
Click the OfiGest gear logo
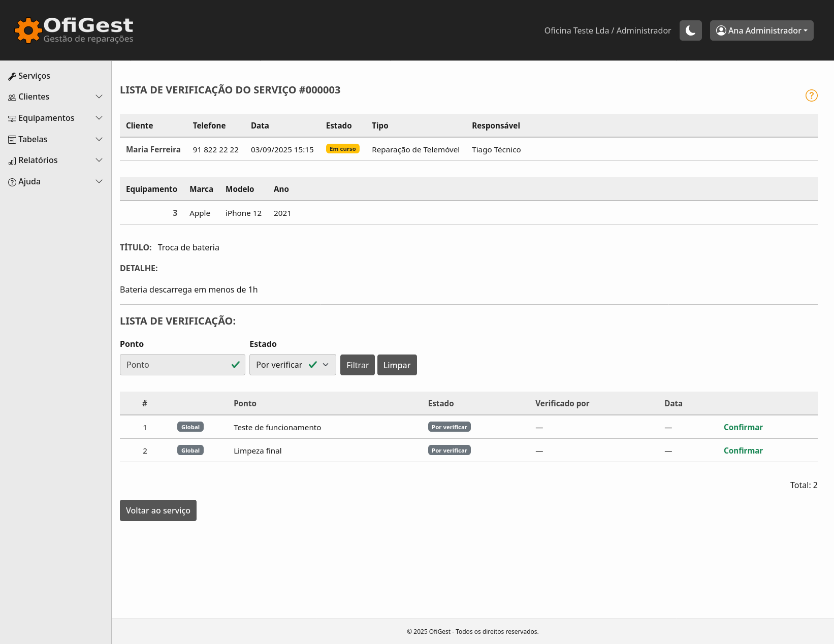(x=28, y=30)
